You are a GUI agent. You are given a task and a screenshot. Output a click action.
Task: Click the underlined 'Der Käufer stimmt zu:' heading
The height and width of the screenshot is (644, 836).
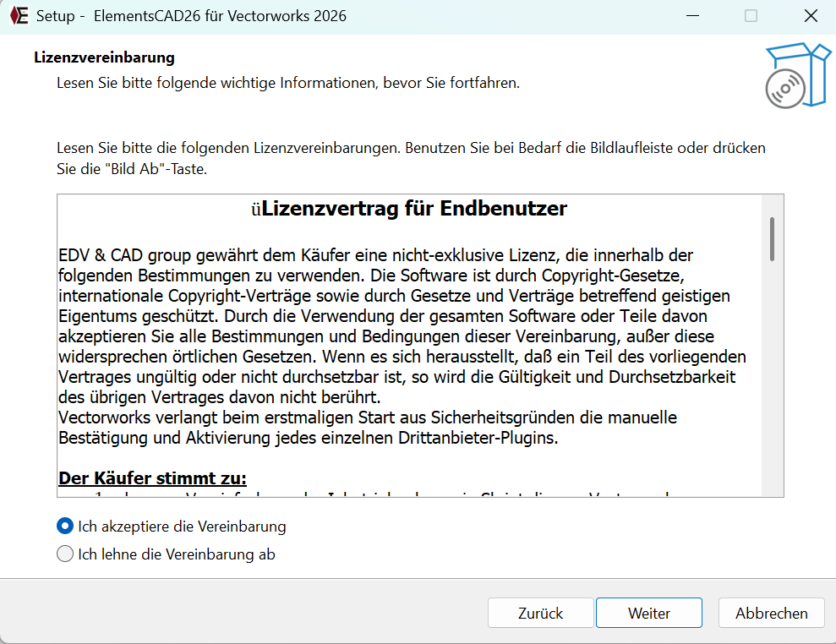click(152, 478)
